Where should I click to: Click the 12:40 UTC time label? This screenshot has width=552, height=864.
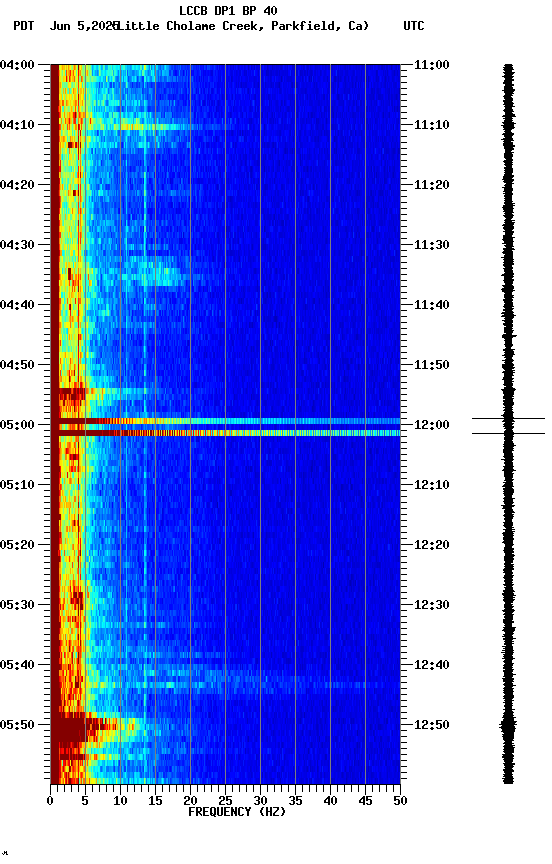[x=432, y=666]
